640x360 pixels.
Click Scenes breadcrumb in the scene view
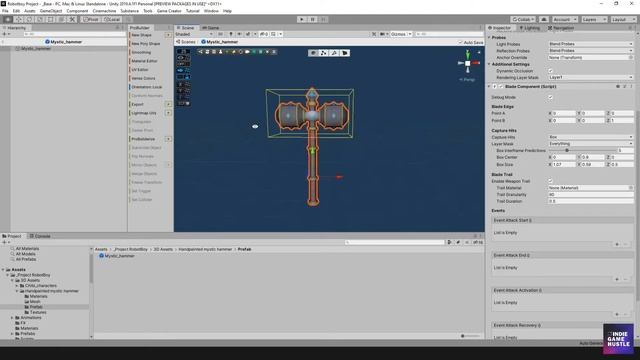coord(186,42)
